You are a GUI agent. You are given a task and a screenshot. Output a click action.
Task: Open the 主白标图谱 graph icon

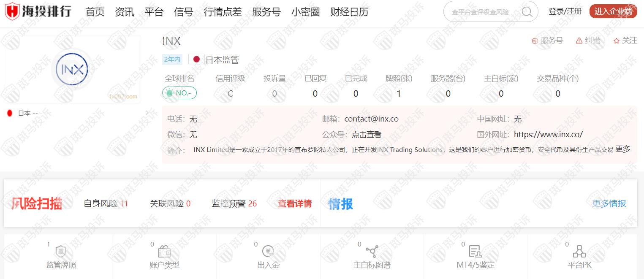[x=372, y=252]
